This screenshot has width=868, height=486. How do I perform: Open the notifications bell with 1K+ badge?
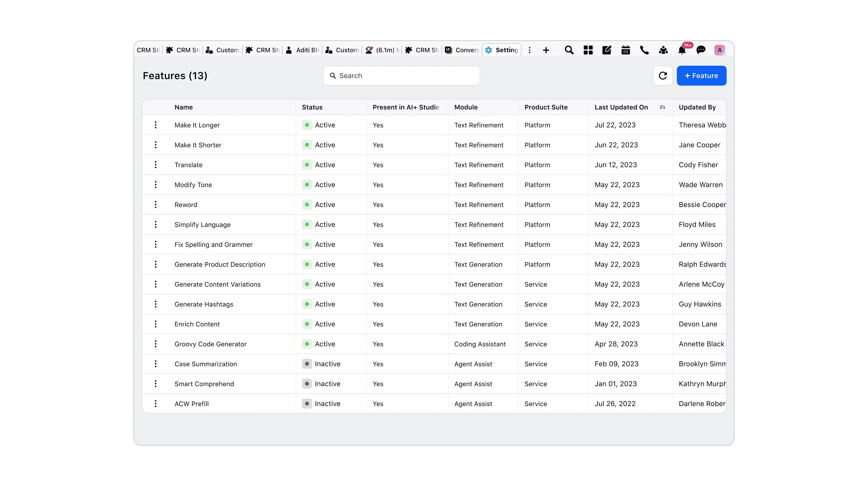[682, 51]
